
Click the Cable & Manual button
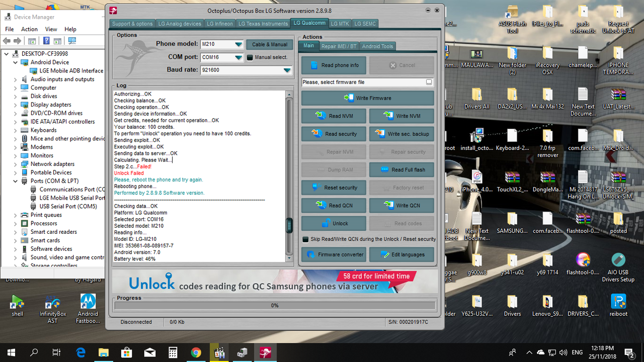[x=270, y=44]
